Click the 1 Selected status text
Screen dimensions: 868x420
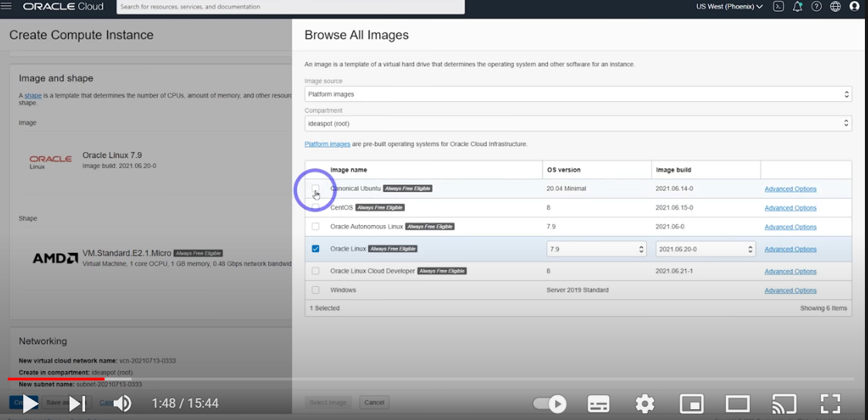325,308
